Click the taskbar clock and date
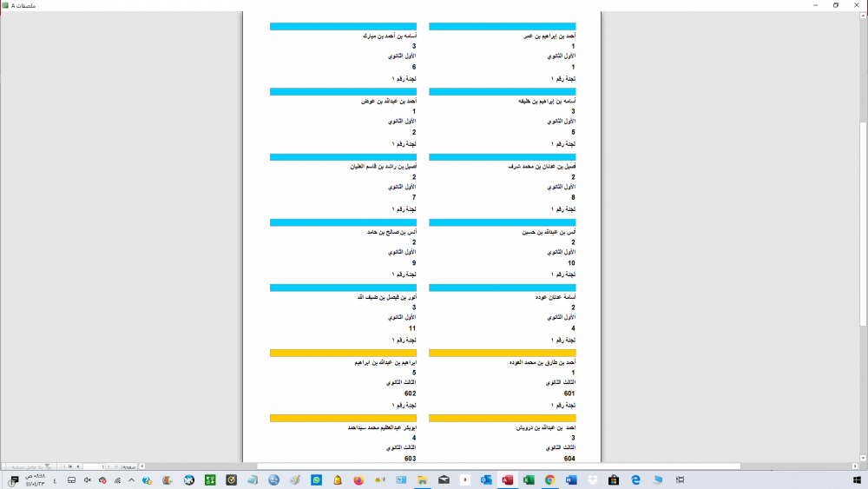Viewport: 868px width, 489px height. click(x=35, y=480)
